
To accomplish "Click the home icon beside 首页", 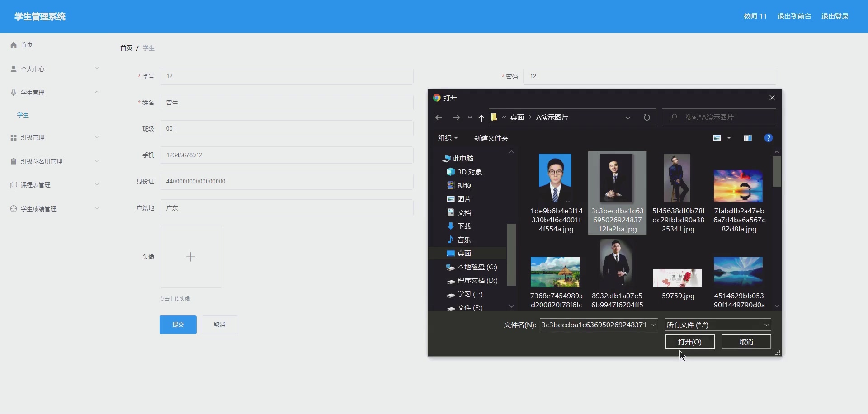I will (x=13, y=45).
